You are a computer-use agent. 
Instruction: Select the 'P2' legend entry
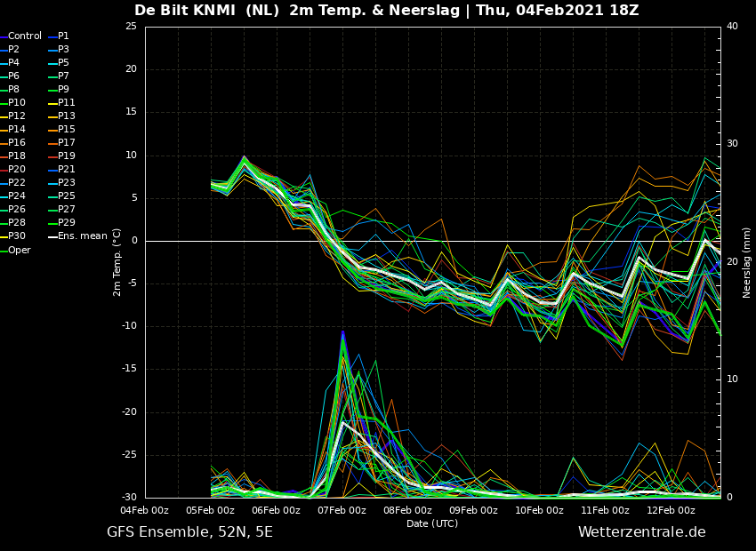pyautogui.click(x=10, y=49)
